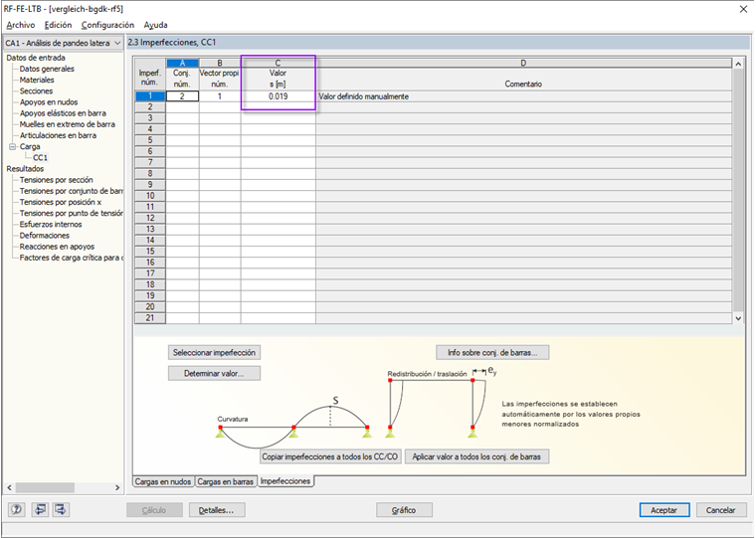Select Tensiones por punto de tensión

point(72,213)
